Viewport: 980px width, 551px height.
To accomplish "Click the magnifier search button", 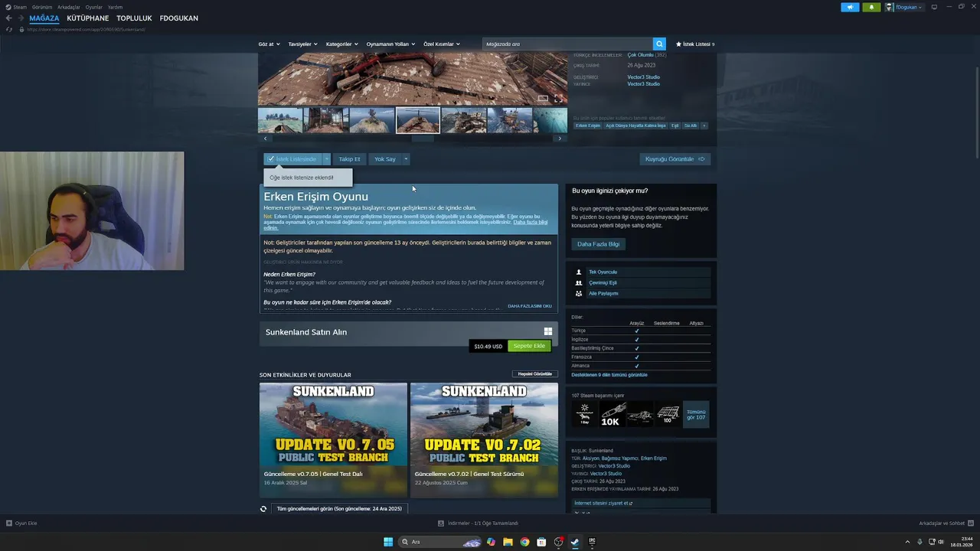I will 659,44.
